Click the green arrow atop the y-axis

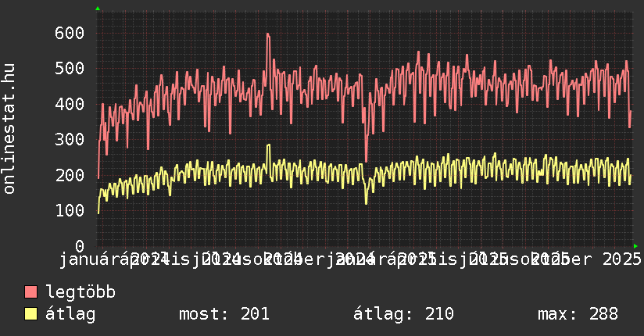coord(98,9)
